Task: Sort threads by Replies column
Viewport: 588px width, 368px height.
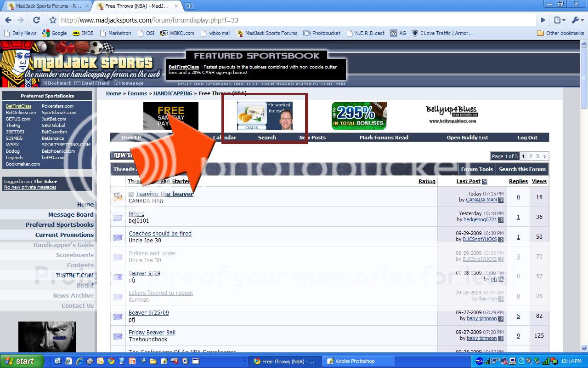Action: (518, 181)
